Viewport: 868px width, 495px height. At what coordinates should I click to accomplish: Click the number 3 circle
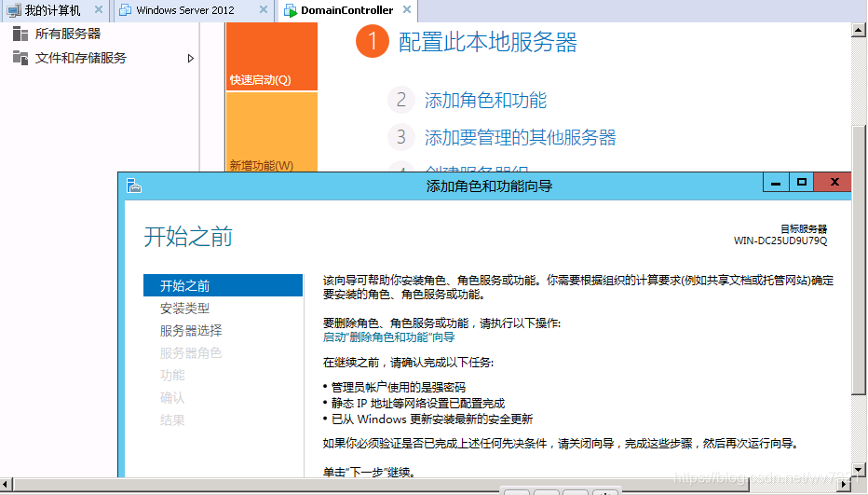[401, 137]
